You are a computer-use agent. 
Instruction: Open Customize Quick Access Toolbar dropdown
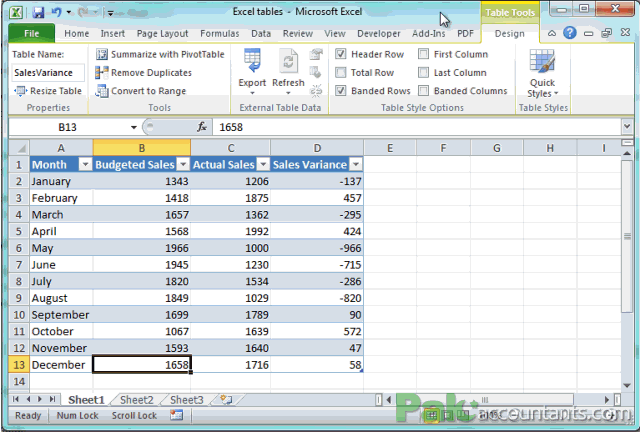tap(110, 13)
